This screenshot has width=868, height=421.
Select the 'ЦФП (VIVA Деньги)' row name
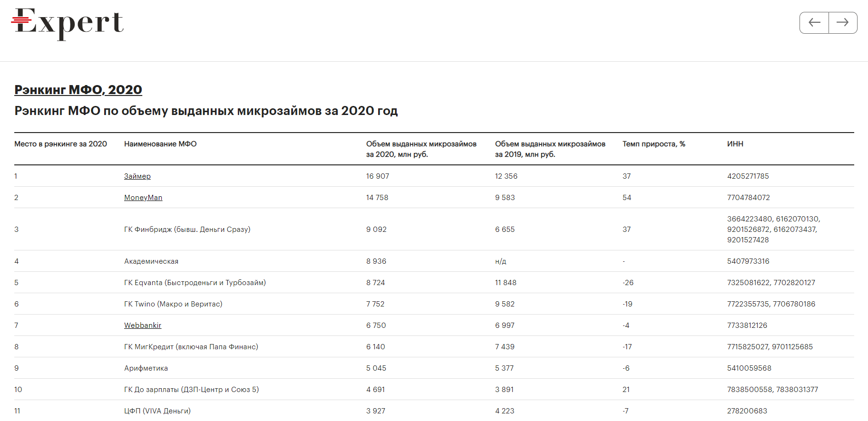[x=157, y=411]
